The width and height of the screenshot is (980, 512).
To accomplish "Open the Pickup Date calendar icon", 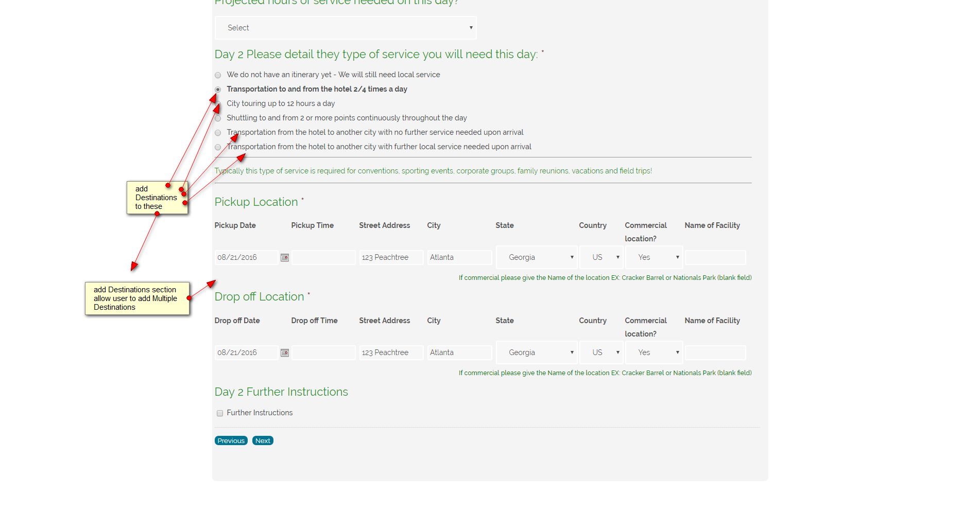I will coord(285,257).
